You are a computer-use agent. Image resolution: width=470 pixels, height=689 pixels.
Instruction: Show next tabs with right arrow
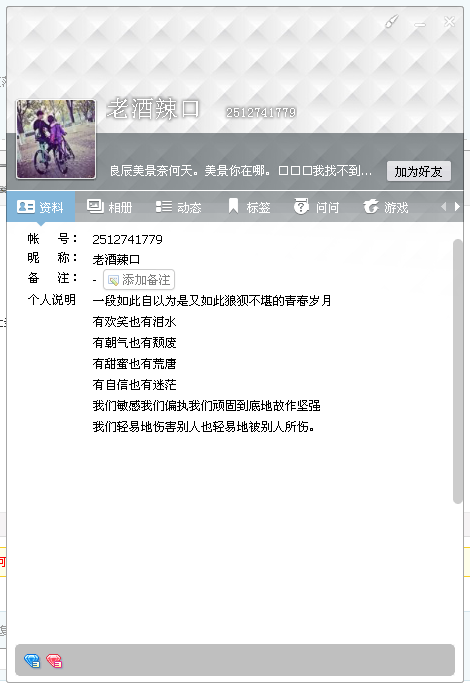click(457, 207)
